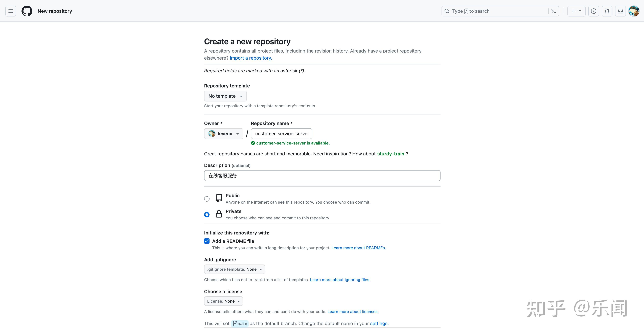This screenshot has height=334, width=644.
Task: Select the Public visibility radio button
Action: 207,199
